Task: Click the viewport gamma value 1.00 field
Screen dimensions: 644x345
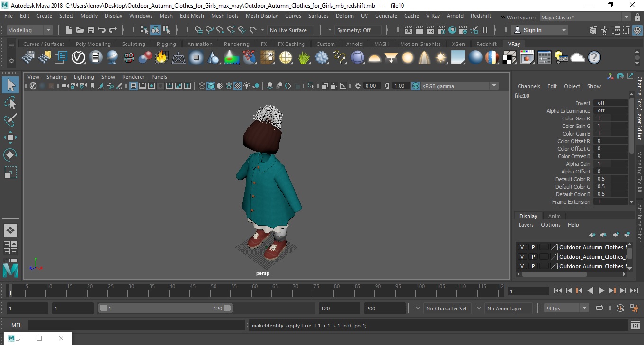Action: 401,86
